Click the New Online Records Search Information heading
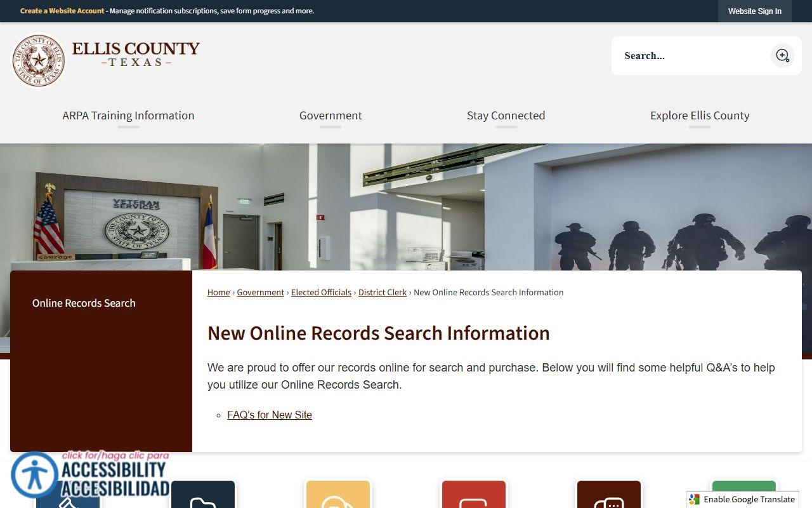This screenshot has width=812, height=508. (379, 333)
